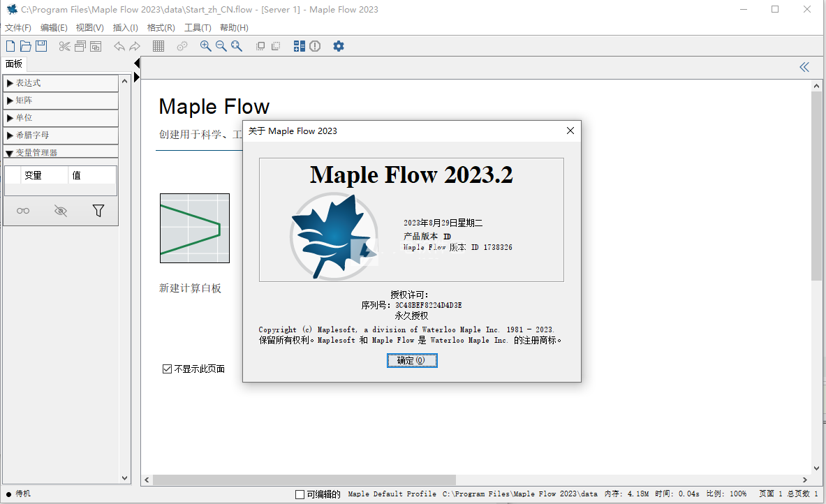Expand the 希腊字母 palette section
The width and height of the screenshot is (826, 504).
coord(61,135)
